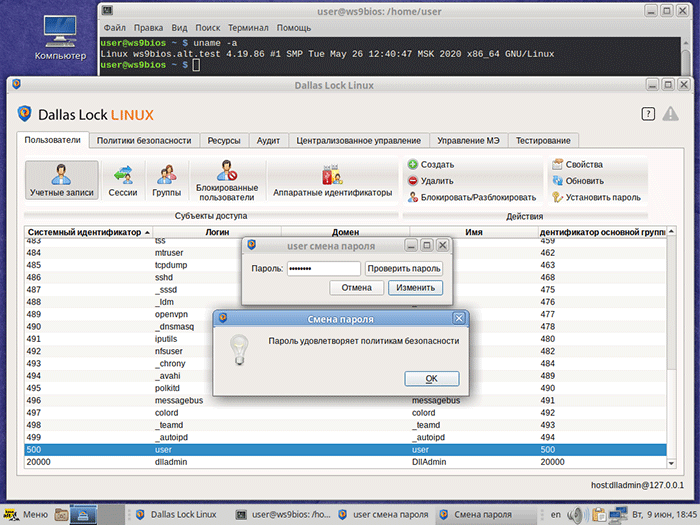The height and width of the screenshot is (525, 700).
Task: Select row with login colord
Action: [x=345, y=413]
